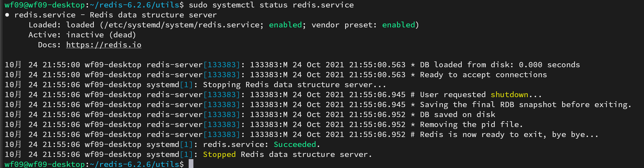644x168 pixels.
Task: Click "Ready to accept connections" log message
Action: tap(483, 75)
